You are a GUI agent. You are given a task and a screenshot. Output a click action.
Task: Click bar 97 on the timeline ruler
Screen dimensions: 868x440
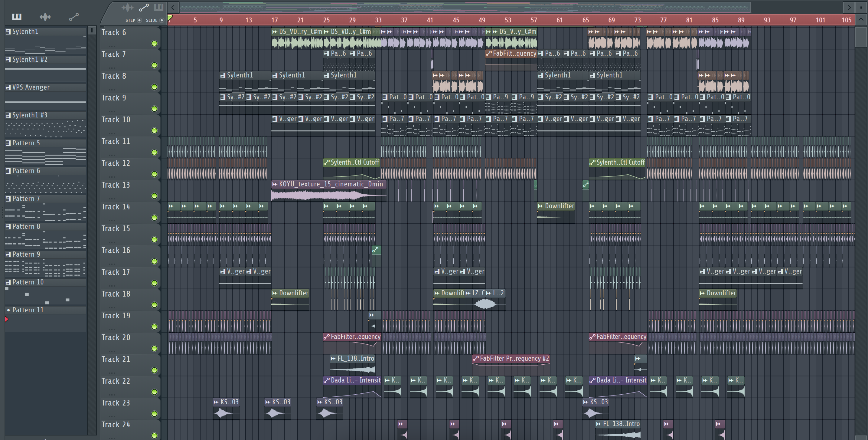[793, 20]
